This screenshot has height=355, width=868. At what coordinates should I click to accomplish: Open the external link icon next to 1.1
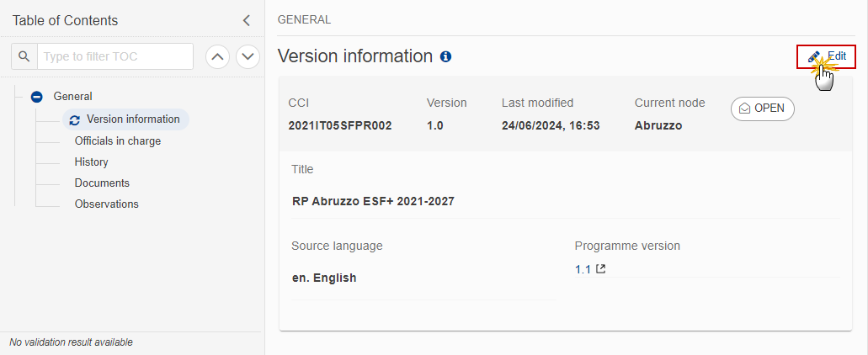pos(600,269)
